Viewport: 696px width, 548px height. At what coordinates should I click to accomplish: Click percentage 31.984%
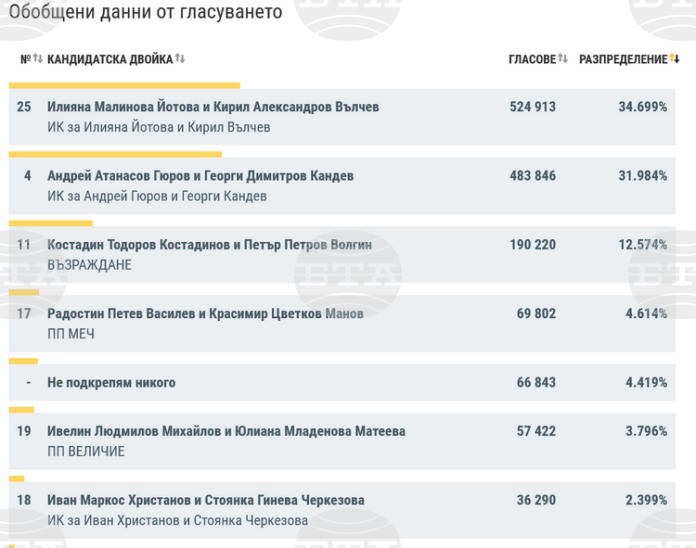tap(643, 176)
